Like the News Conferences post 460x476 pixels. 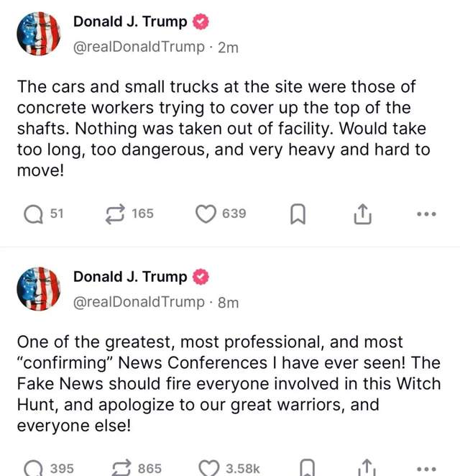pyautogui.click(x=208, y=468)
